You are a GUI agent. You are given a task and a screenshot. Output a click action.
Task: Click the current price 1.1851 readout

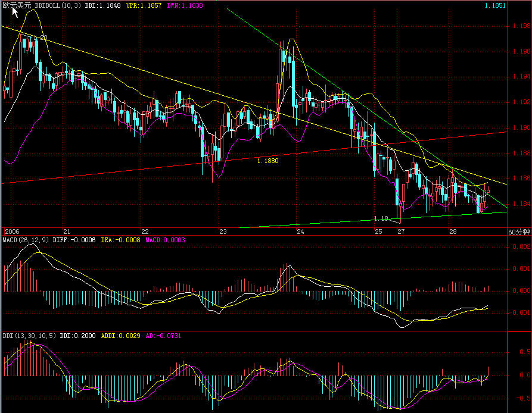(495, 5)
